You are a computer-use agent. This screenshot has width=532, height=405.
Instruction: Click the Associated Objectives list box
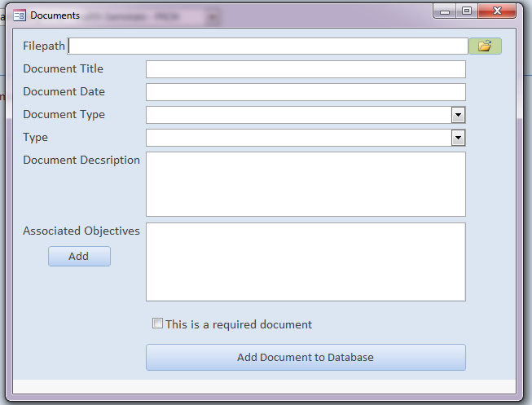306,262
